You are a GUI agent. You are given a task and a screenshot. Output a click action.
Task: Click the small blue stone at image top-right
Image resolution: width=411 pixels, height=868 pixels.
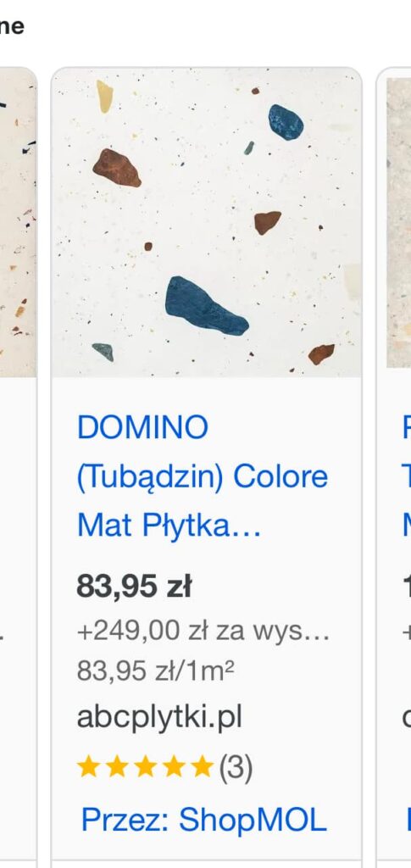pyautogui.click(x=286, y=122)
